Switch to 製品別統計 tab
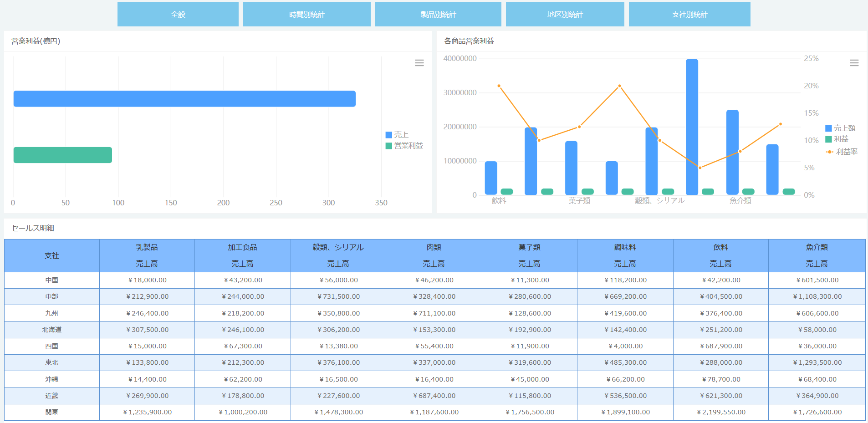 (438, 14)
